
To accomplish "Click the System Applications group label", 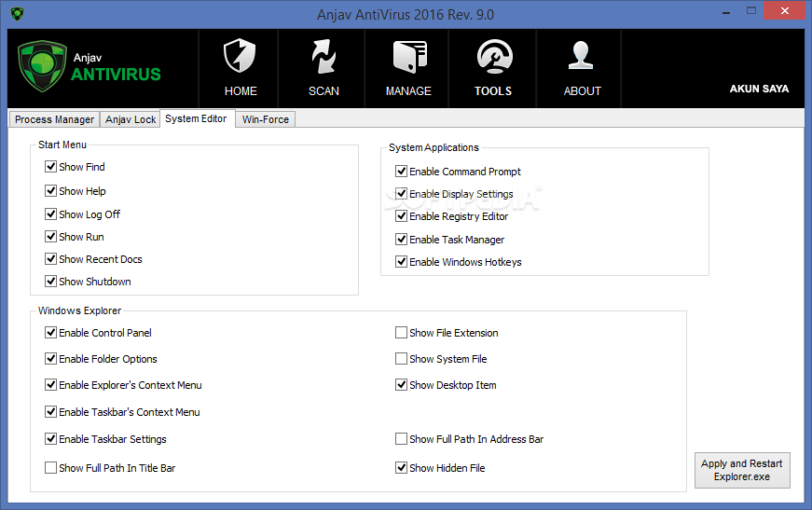I will (434, 147).
